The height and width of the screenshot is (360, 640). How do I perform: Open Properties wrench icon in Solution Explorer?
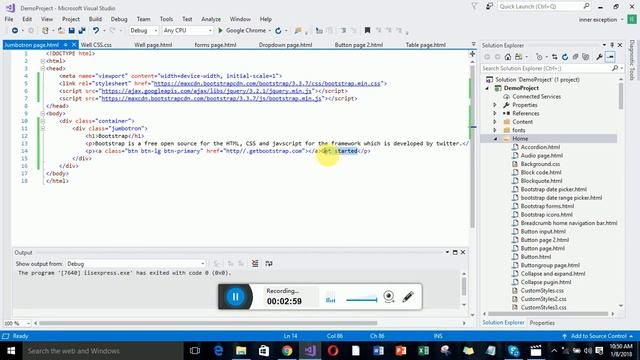pyautogui.click(x=599, y=57)
